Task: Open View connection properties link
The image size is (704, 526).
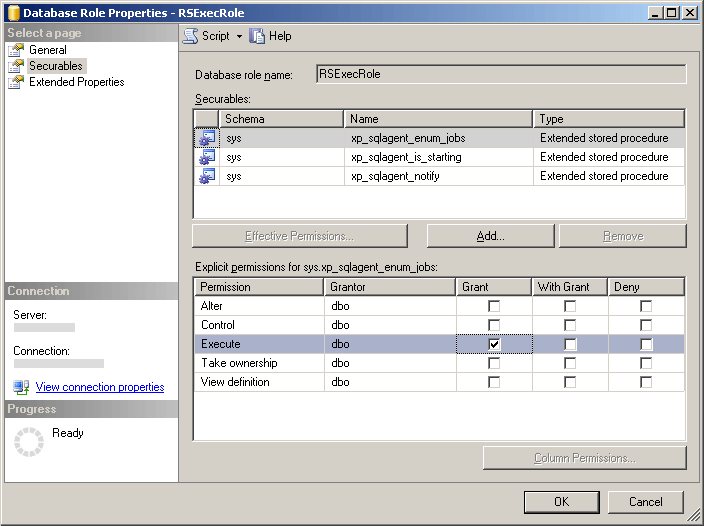Action: tap(100, 387)
